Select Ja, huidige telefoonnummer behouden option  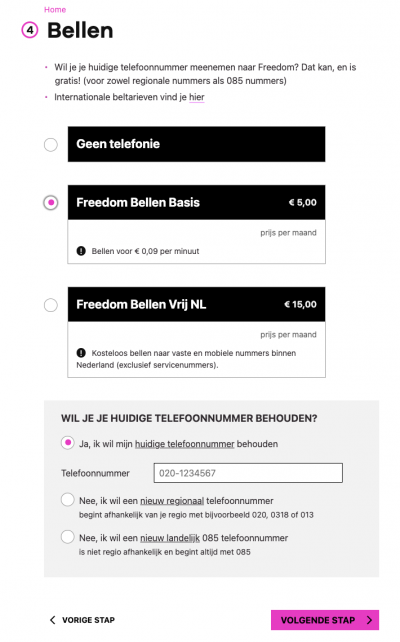[x=68, y=443]
